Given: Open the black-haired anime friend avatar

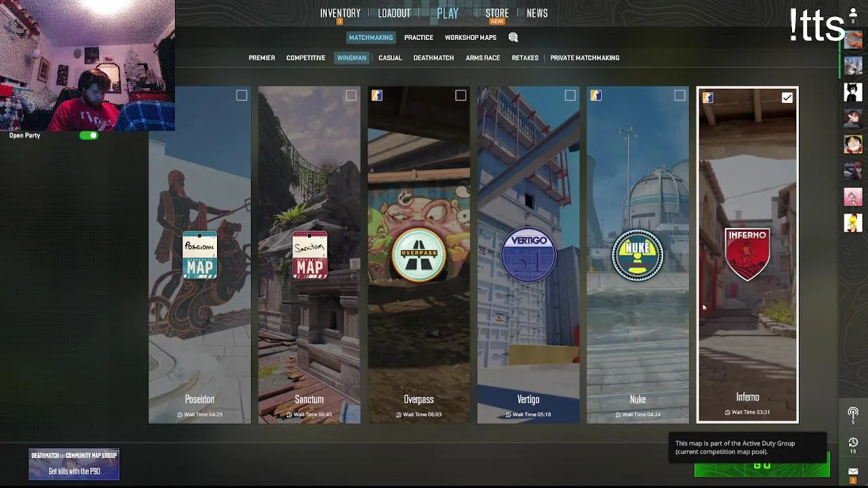Looking at the screenshot, I should pyautogui.click(x=853, y=91).
